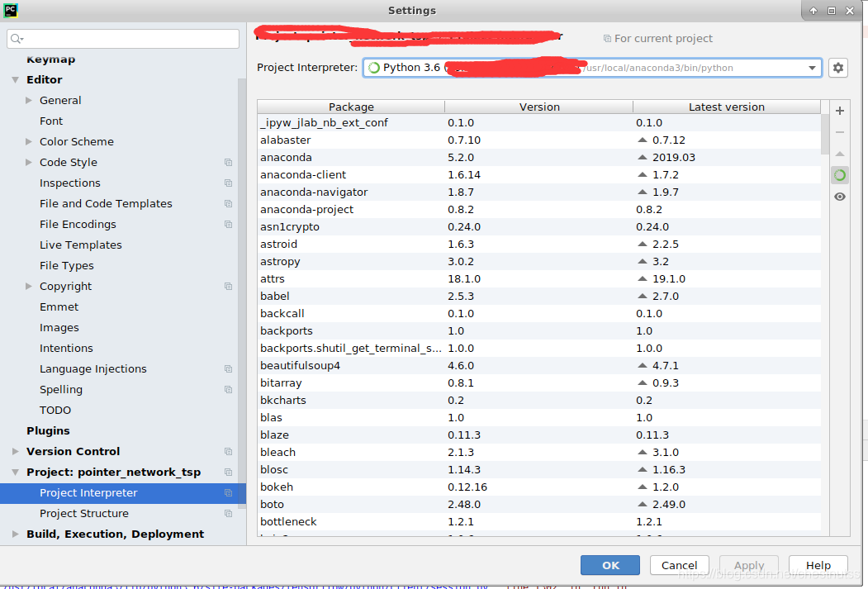This screenshot has height=589, width=868.
Task: Click the per-project icon beside File Encodings
Action: click(228, 224)
